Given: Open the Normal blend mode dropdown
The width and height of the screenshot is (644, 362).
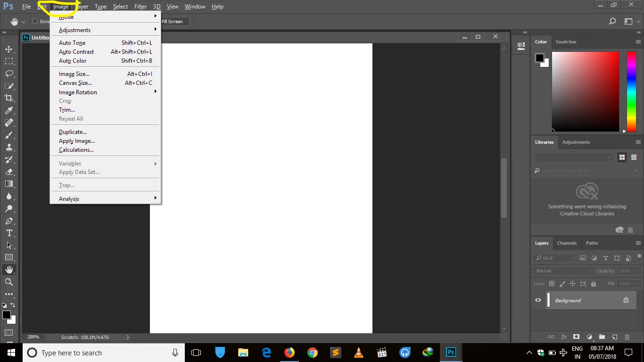Looking at the screenshot, I should pos(564,271).
